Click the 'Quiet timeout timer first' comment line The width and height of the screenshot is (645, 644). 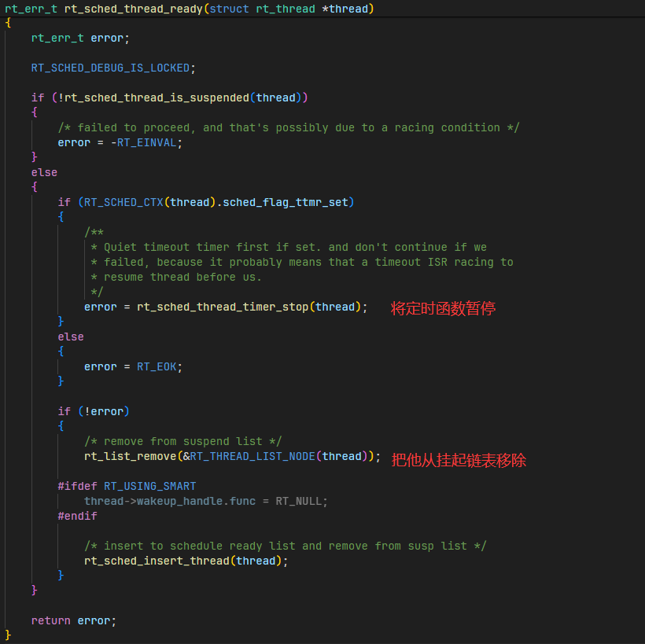point(289,247)
